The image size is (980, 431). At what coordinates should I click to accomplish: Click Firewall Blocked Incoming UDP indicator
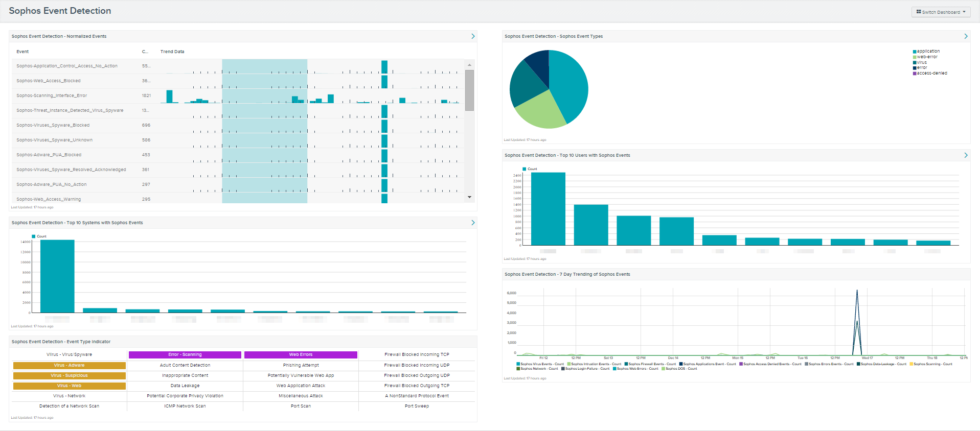click(x=417, y=365)
